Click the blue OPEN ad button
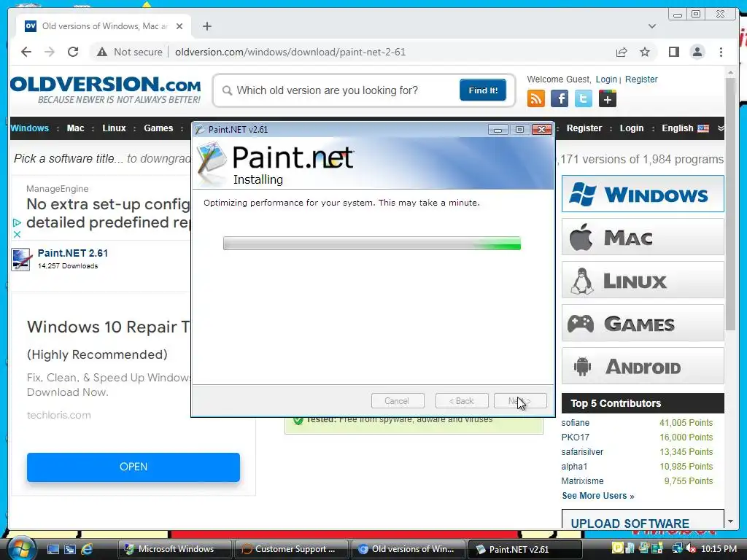The image size is (747, 560). coord(133,467)
